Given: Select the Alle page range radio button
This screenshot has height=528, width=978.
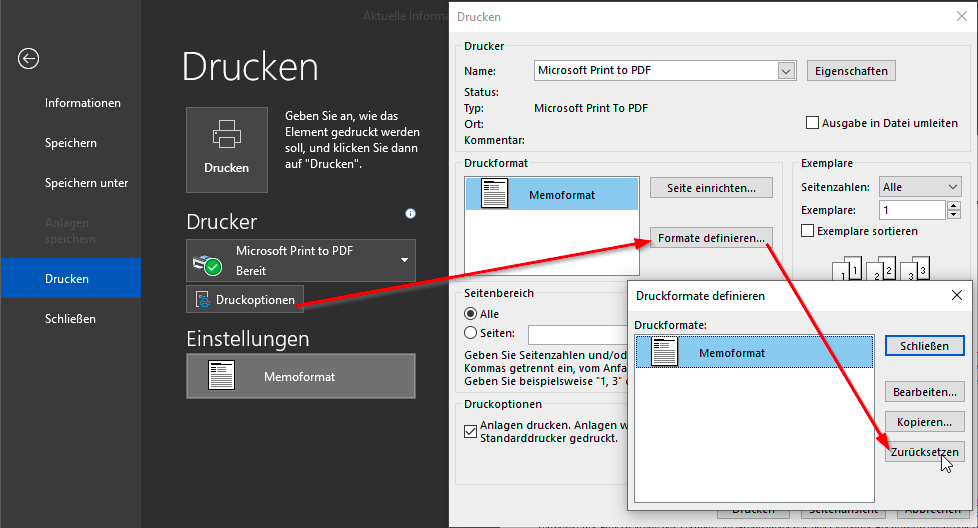Looking at the screenshot, I should click(471, 314).
